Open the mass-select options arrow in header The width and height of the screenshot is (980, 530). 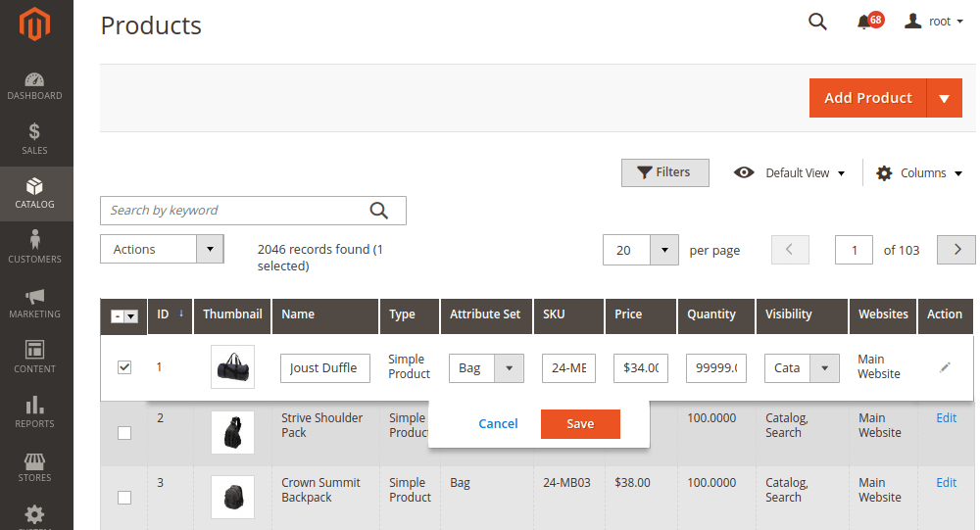(131, 316)
